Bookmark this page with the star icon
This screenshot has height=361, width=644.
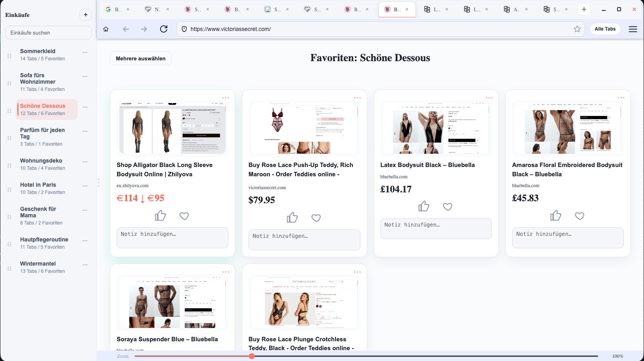pyautogui.click(x=577, y=29)
